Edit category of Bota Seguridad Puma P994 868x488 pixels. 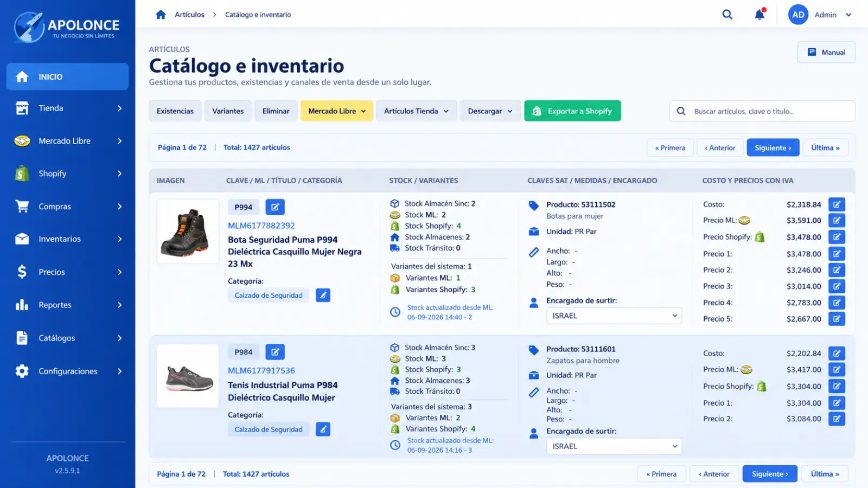pyautogui.click(x=323, y=295)
